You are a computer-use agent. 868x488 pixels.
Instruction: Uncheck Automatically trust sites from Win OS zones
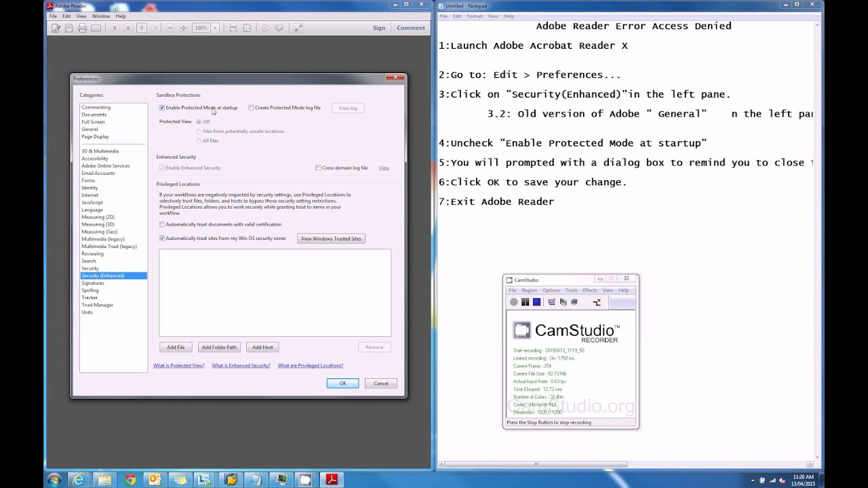[x=162, y=239]
